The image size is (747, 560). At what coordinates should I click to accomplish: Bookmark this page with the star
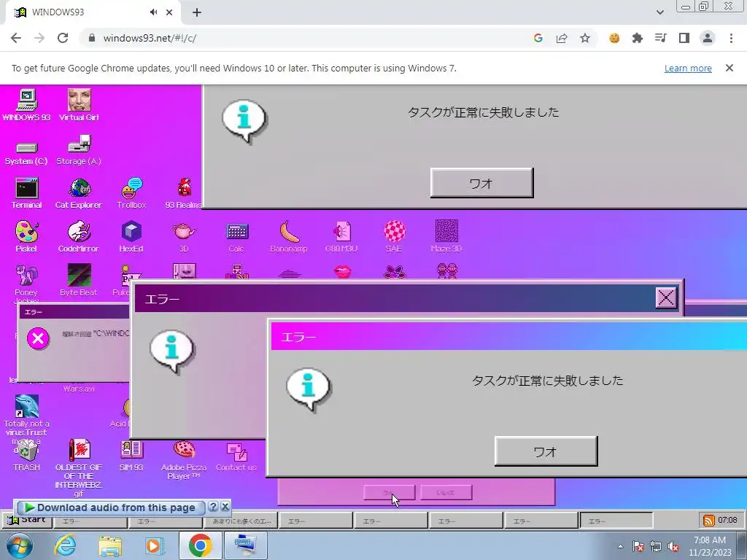pyautogui.click(x=585, y=38)
